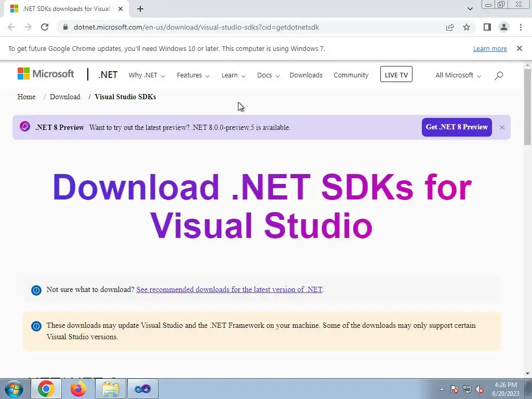Close the .NET SDKs downloads tab
This screenshot has width=532, height=399.
click(x=121, y=9)
